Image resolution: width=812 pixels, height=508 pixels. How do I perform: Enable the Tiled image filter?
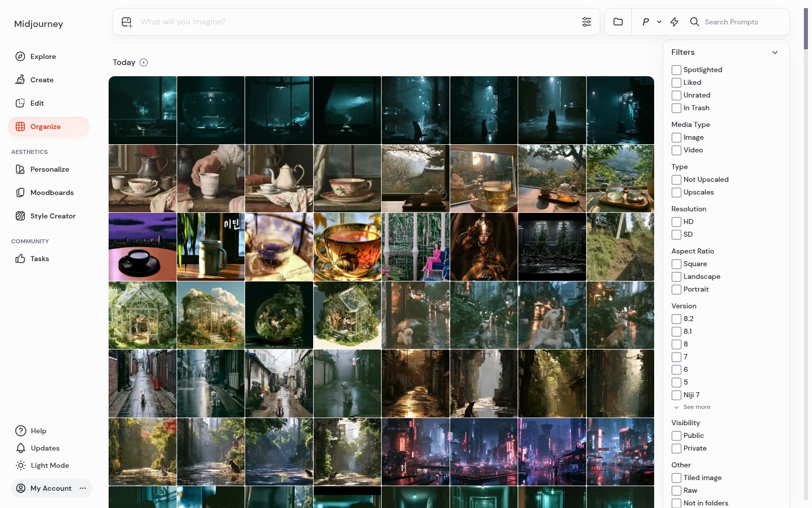676,478
